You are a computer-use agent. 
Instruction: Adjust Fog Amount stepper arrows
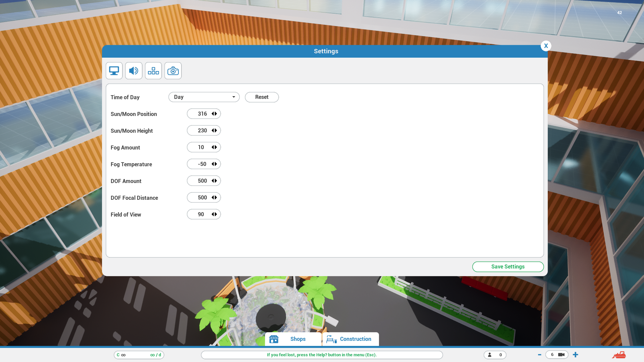tap(214, 147)
